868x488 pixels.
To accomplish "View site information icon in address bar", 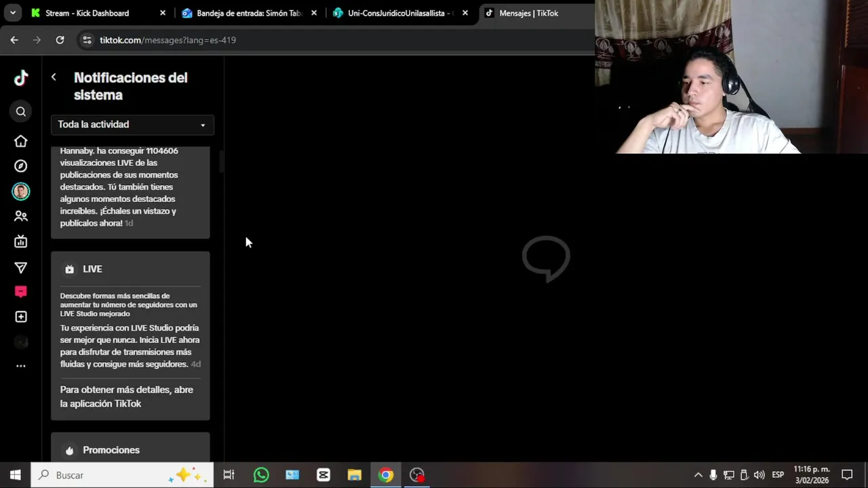I will click(x=87, y=40).
